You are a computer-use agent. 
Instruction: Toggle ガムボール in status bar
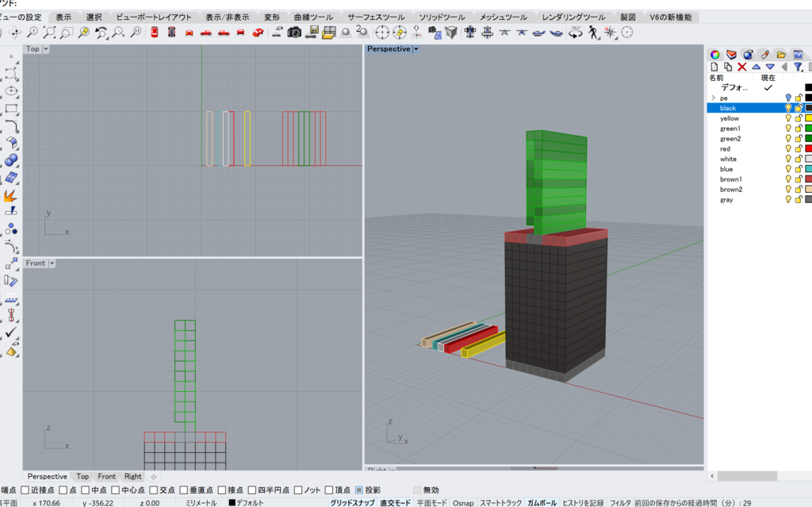point(542,503)
